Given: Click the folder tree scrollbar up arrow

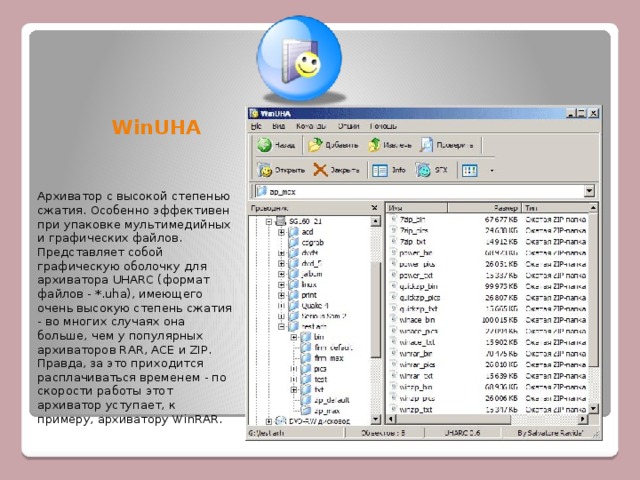Looking at the screenshot, I should pos(376,221).
